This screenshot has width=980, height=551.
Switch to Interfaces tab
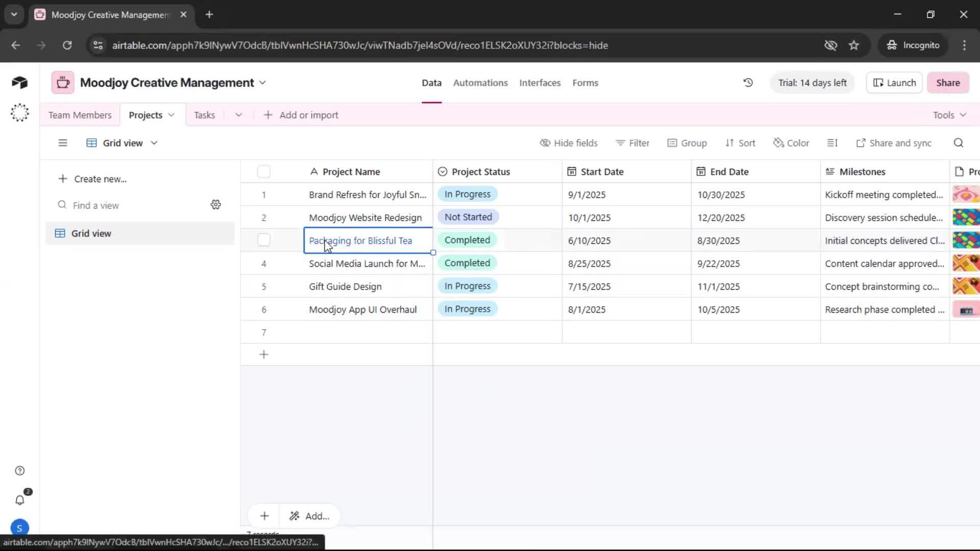[x=540, y=83]
